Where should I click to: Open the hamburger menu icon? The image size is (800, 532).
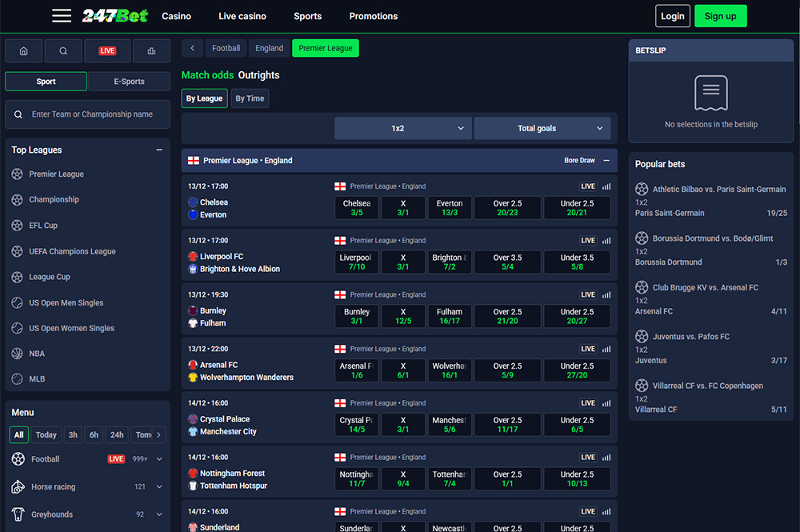click(62, 16)
